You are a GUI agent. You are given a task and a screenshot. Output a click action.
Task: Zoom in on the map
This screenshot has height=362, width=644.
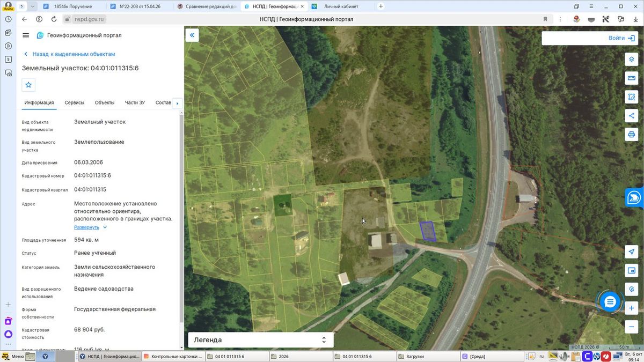(x=631, y=309)
